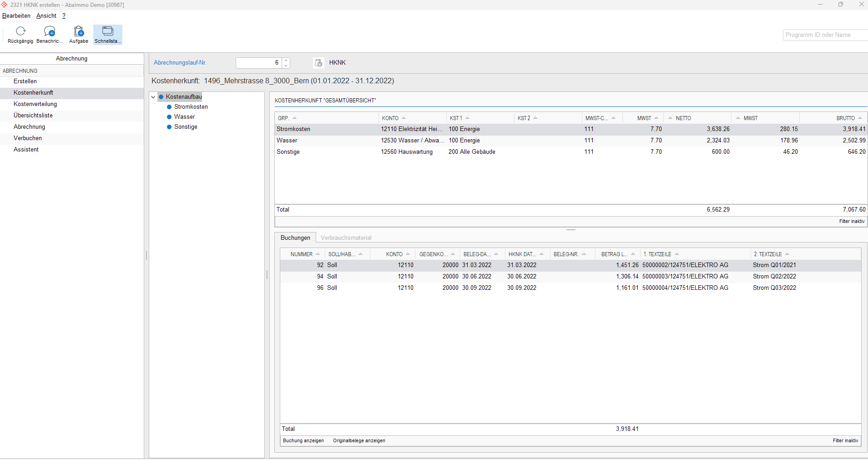Screen dimensions: 868x460
Task: Click the Sonstige tree node
Action: (x=186, y=127)
